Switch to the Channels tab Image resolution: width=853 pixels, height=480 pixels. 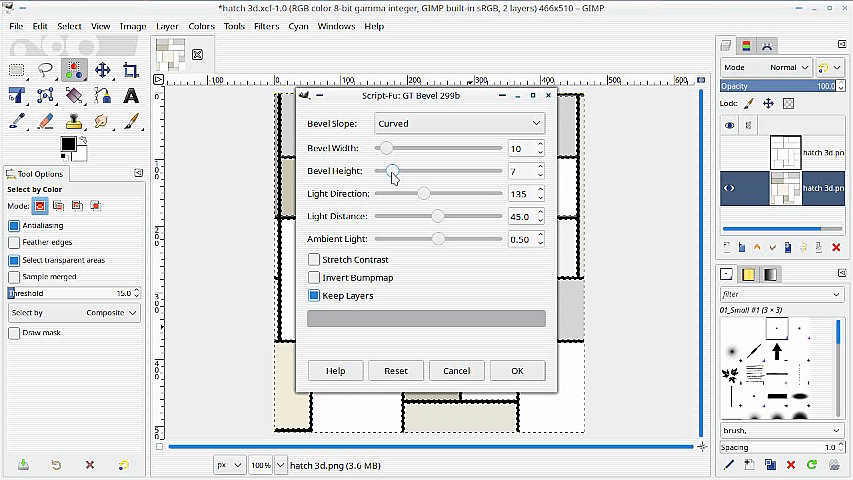746,46
